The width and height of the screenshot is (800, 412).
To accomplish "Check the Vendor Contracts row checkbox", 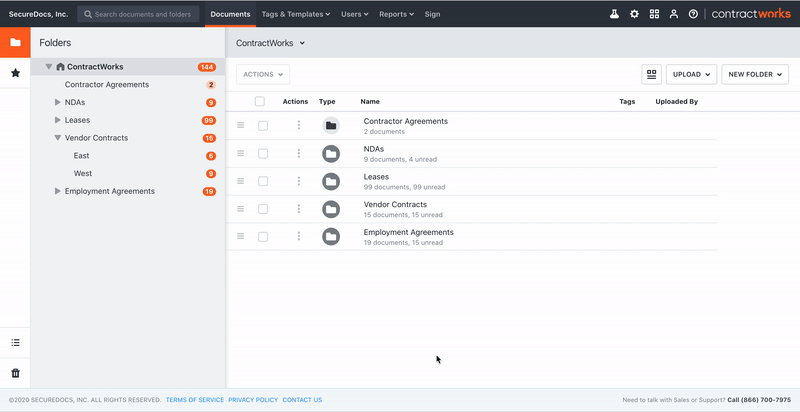I will (263, 209).
